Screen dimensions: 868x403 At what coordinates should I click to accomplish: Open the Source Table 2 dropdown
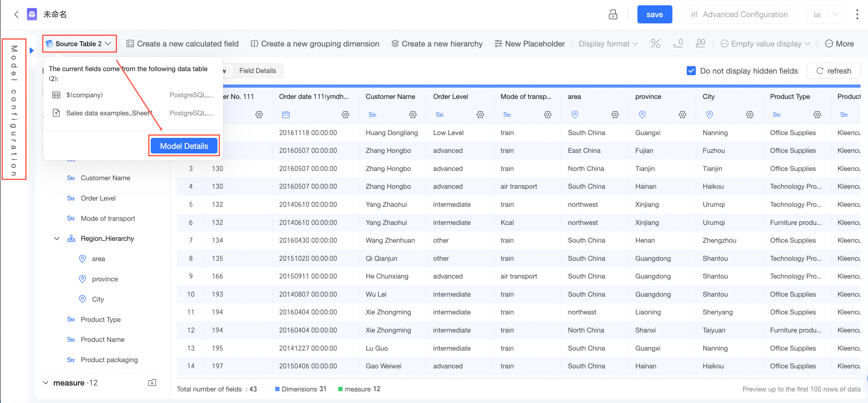(79, 43)
